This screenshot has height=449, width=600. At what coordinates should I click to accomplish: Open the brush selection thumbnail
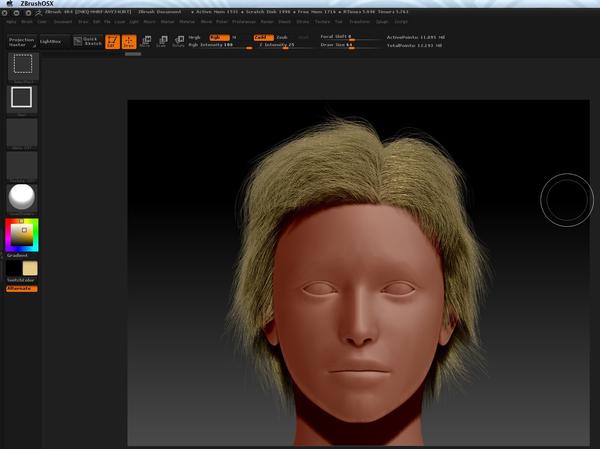coord(22,65)
